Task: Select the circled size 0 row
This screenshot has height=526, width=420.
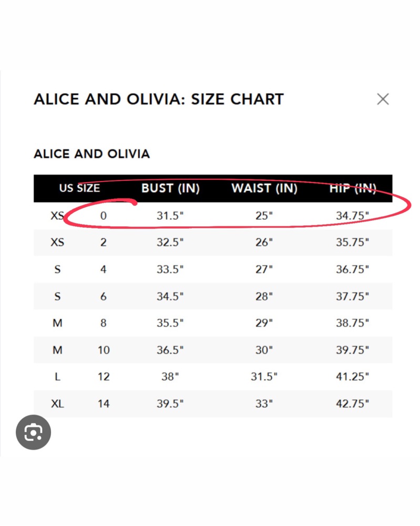Action: coord(213,215)
